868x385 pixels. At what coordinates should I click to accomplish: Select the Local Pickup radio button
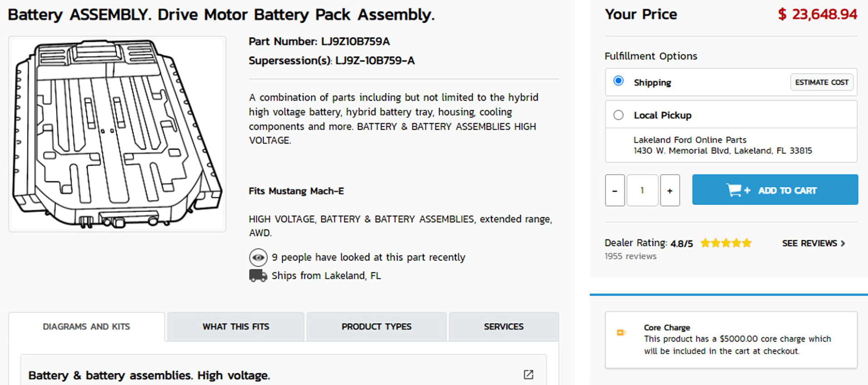[618, 115]
